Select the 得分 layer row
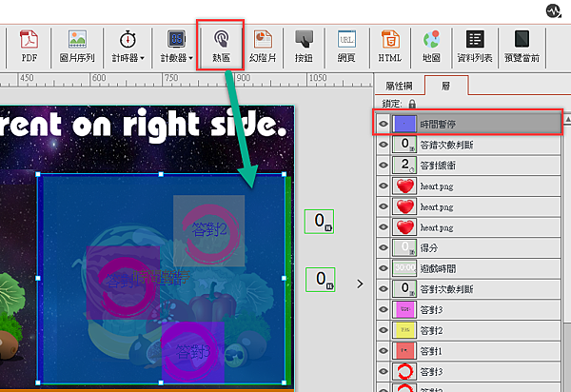 click(468, 247)
